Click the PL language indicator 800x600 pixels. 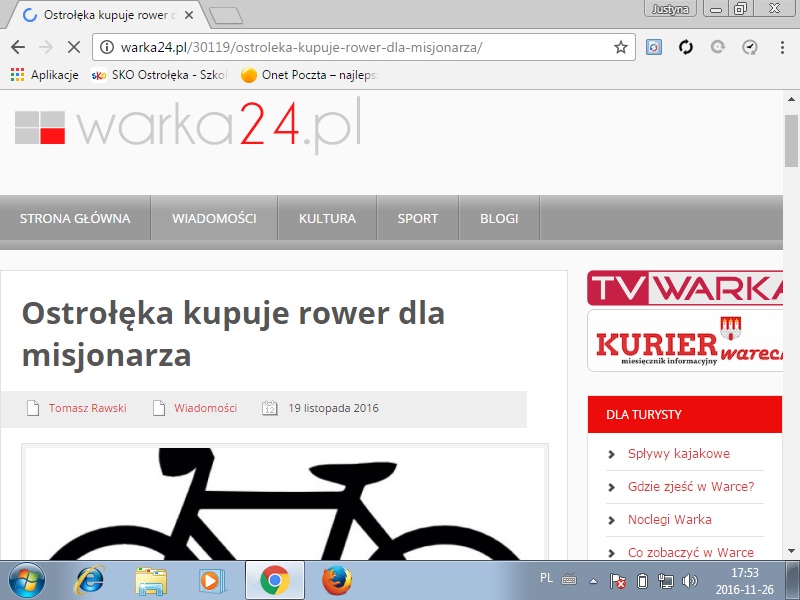546,578
